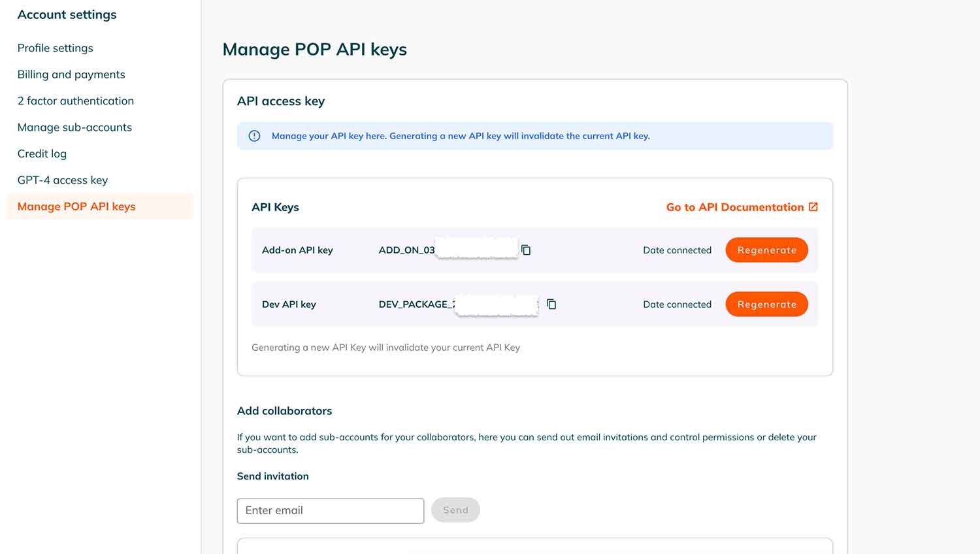
Task: Click the Account settings heading
Action: coord(67,14)
